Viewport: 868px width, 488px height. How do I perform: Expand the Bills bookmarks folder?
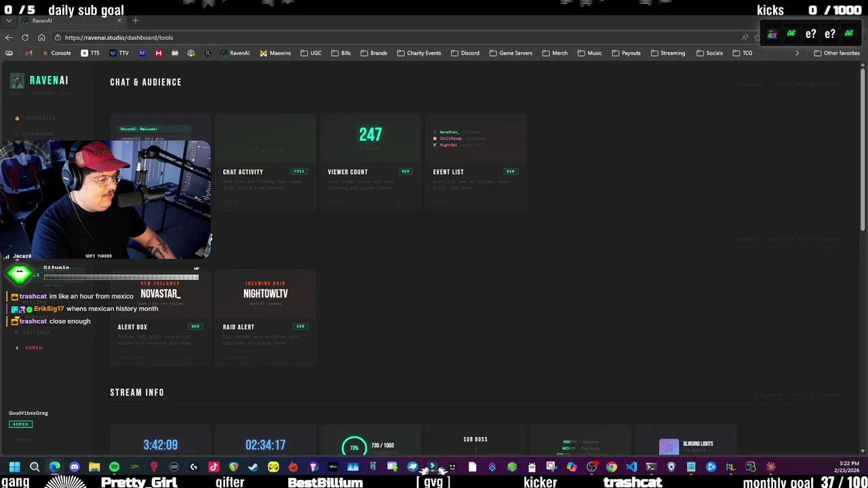[341, 53]
